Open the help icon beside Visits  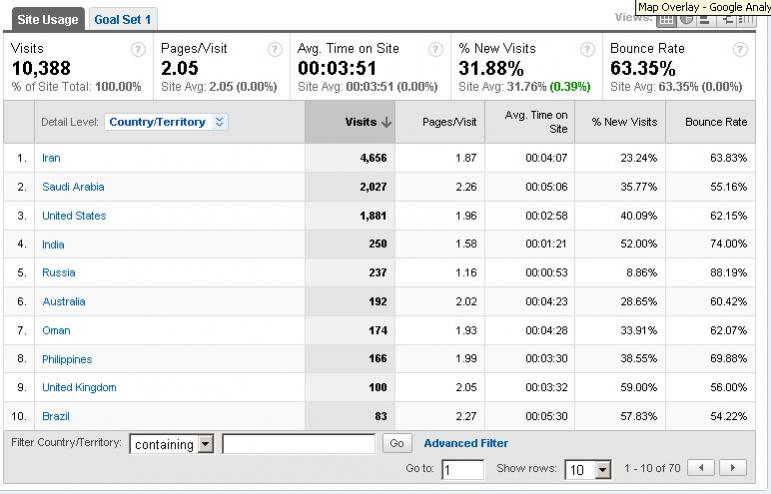coord(138,49)
